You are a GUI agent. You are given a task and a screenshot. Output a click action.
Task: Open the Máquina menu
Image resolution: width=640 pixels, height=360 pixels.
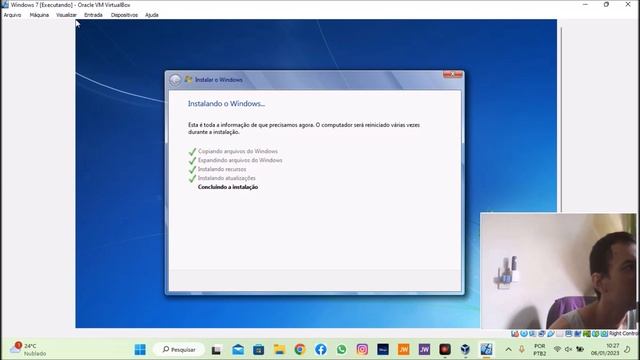click(x=39, y=15)
